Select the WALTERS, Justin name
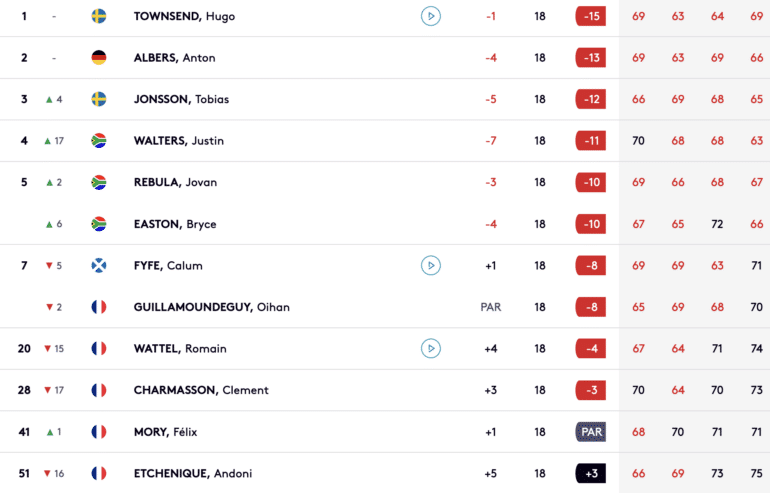770x493 pixels. (179, 141)
